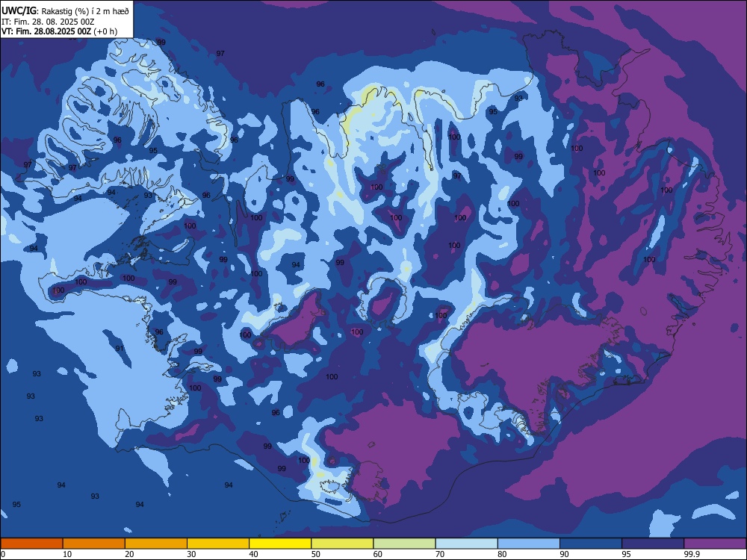Image resolution: width=747 pixels, height=560 pixels.
Task: Pick the amber 20–30 legend swatch
Action: coord(156,544)
